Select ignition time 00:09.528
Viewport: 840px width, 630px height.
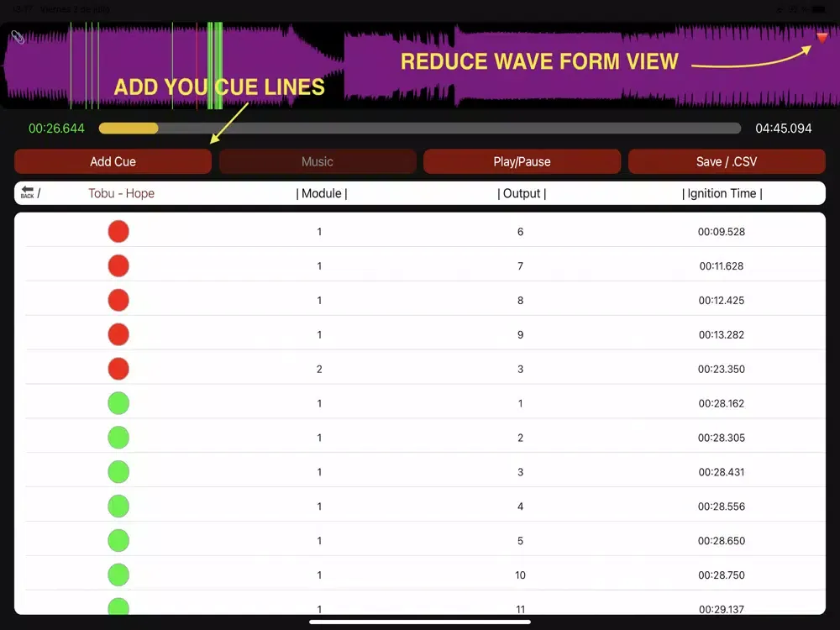(721, 232)
